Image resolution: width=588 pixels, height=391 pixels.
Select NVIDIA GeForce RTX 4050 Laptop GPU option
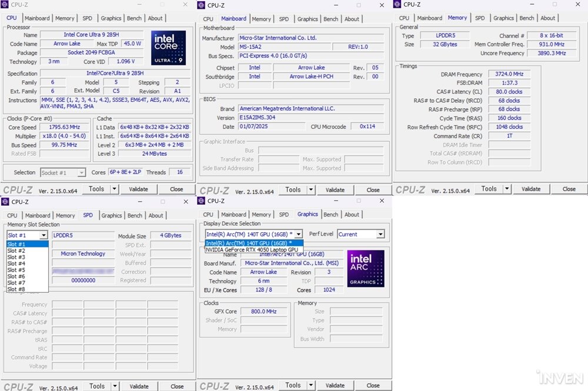coord(254,250)
